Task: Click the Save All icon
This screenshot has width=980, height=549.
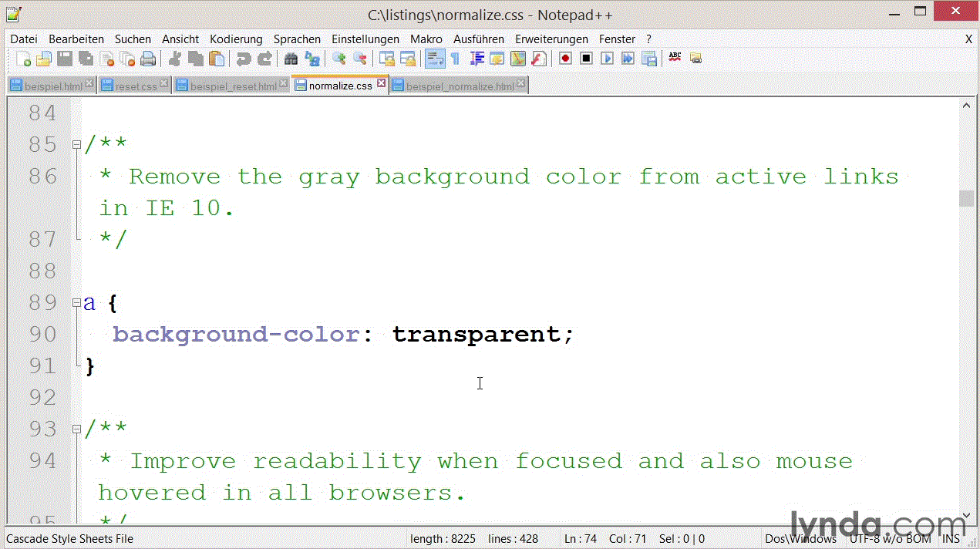Action: point(86,59)
